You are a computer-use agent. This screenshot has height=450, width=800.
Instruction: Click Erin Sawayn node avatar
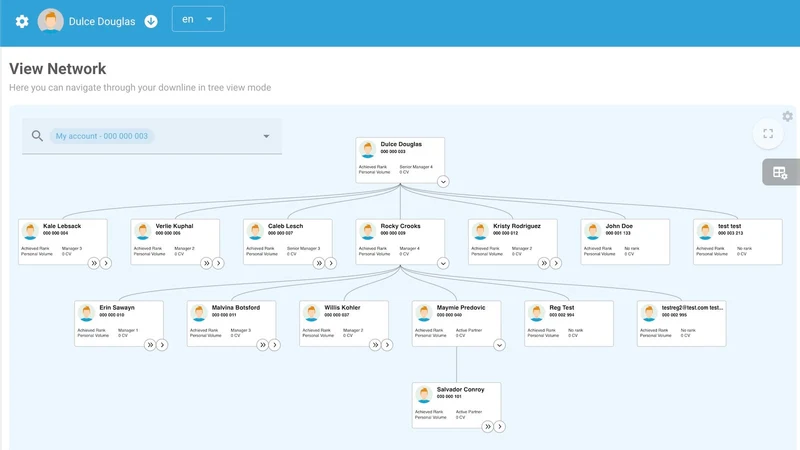(x=86, y=312)
